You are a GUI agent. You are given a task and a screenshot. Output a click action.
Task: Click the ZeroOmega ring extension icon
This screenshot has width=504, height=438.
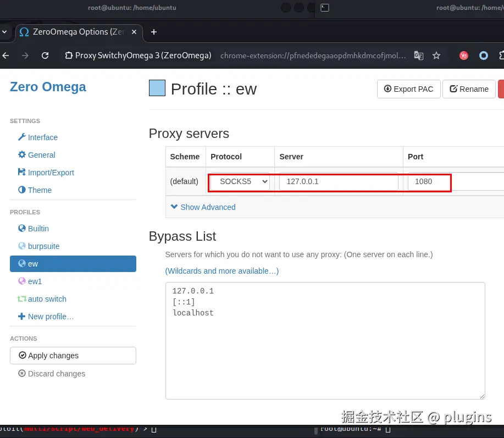tap(484, 56)
